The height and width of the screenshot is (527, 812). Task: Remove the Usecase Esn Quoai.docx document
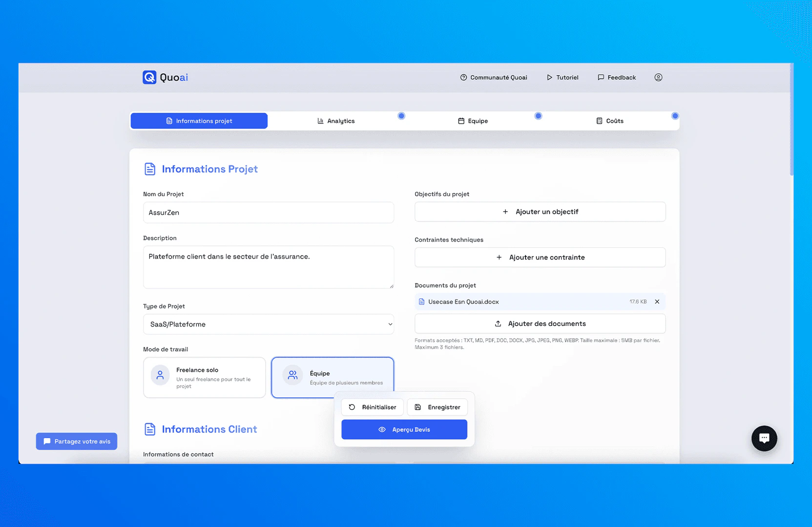point(657,302)
